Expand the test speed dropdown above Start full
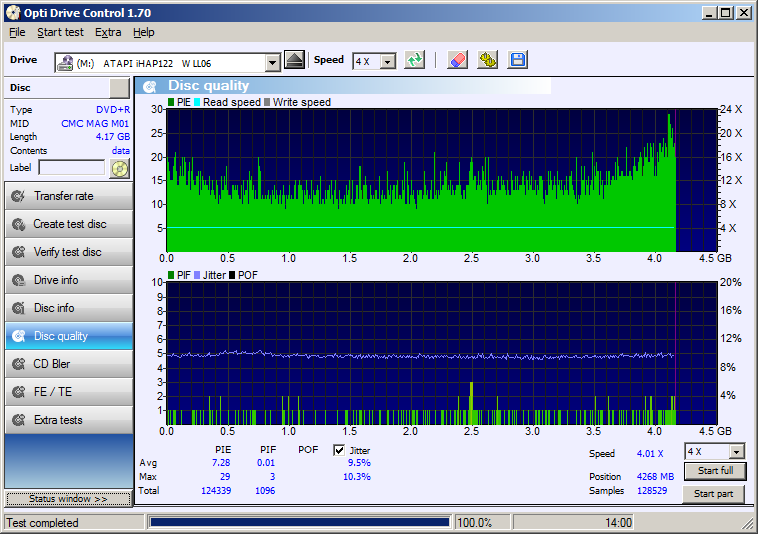 pos(736,452)
